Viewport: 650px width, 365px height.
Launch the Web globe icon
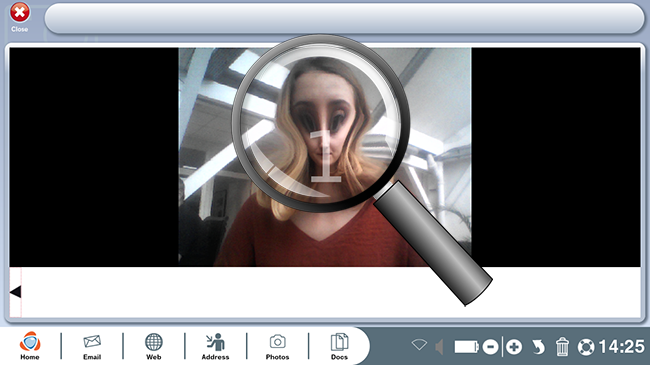point(153,346)
